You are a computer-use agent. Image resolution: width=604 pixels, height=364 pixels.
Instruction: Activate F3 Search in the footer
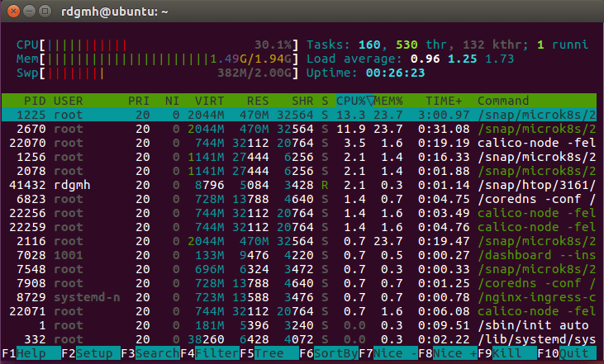tap(150, 353)
